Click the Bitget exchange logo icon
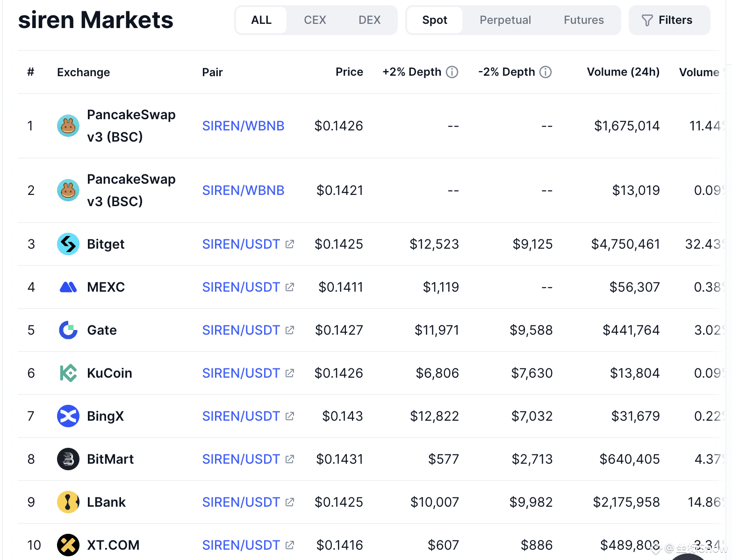The width and height of the screenshot is (732, 560). (68, 244)
